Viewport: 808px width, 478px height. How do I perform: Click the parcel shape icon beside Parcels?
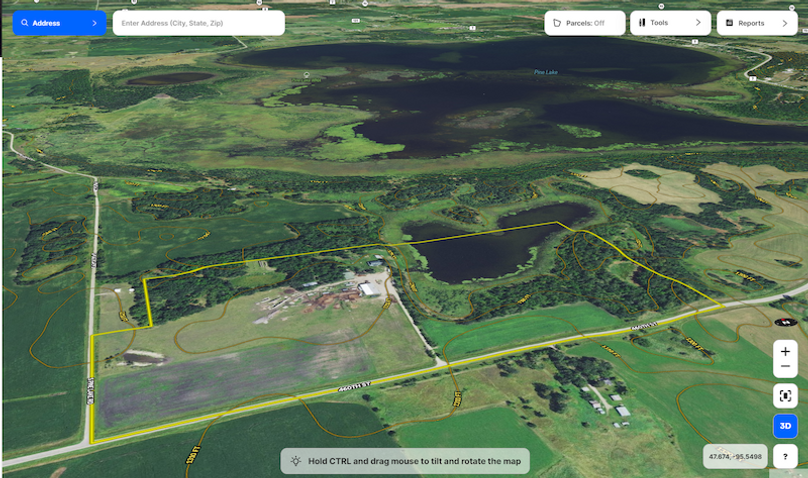557,22
